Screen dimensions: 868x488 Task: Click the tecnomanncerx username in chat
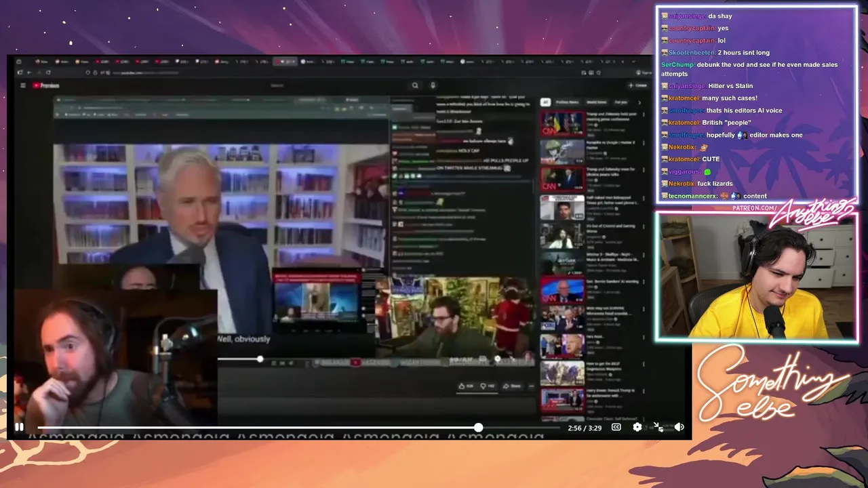pyautogui.click(x=693, y=196)
